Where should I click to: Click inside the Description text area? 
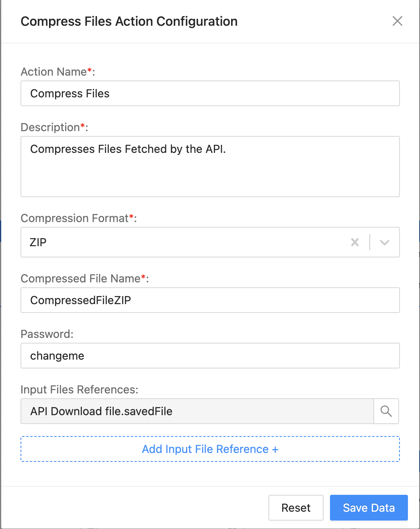210,166
